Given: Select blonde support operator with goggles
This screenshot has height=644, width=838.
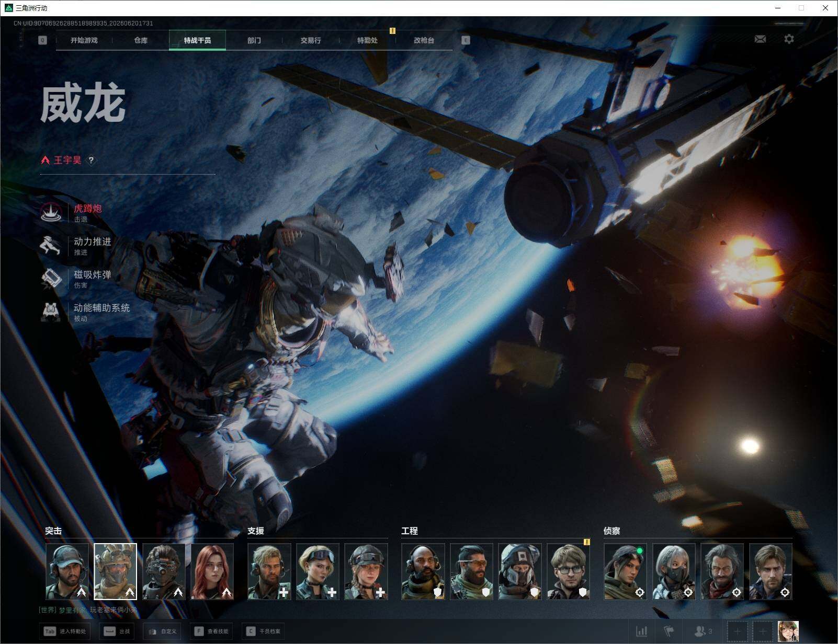Looking at the screenshot, I should click(x=318, y=571).
